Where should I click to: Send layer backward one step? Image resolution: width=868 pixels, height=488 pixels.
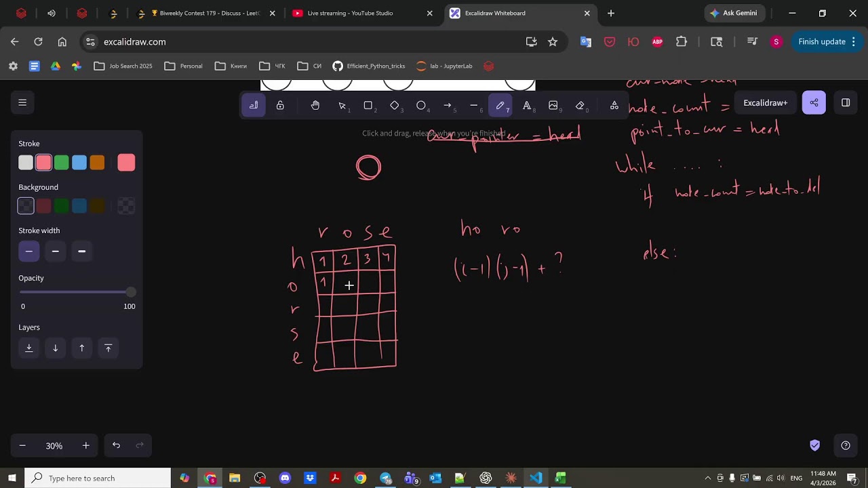(x=56, y=348)
